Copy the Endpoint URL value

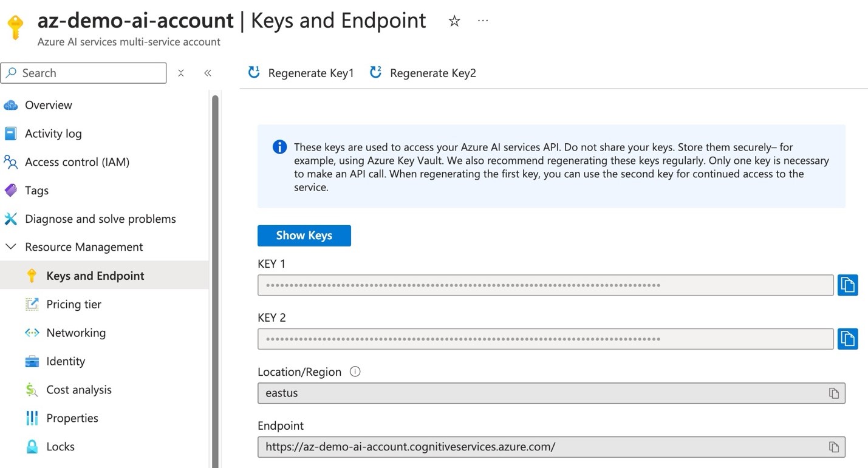[x=833, y=447]
